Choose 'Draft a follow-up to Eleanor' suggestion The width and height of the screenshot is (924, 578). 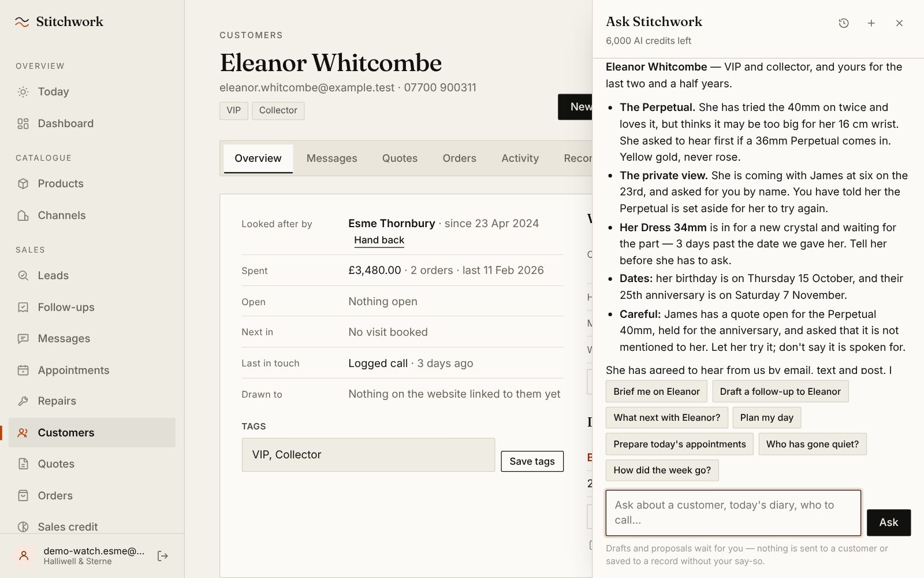[x=780, y=391]
